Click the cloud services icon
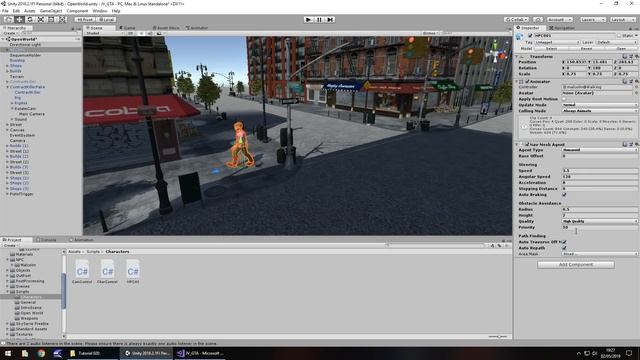Image resolution: width=640 pixels, height=360 pixels. coord(538,19)
